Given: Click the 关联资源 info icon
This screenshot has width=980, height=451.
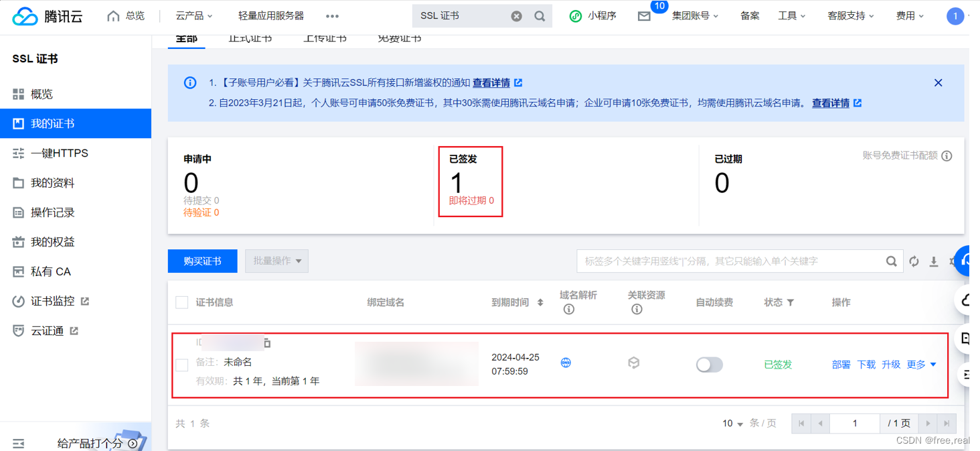Looking at the screenshot, I should tap(637, 309).
